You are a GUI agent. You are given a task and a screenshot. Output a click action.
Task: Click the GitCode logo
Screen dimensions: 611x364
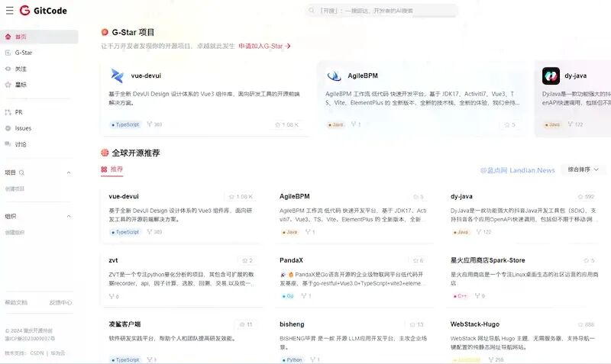pyautogui.click(x=44, y=11)
